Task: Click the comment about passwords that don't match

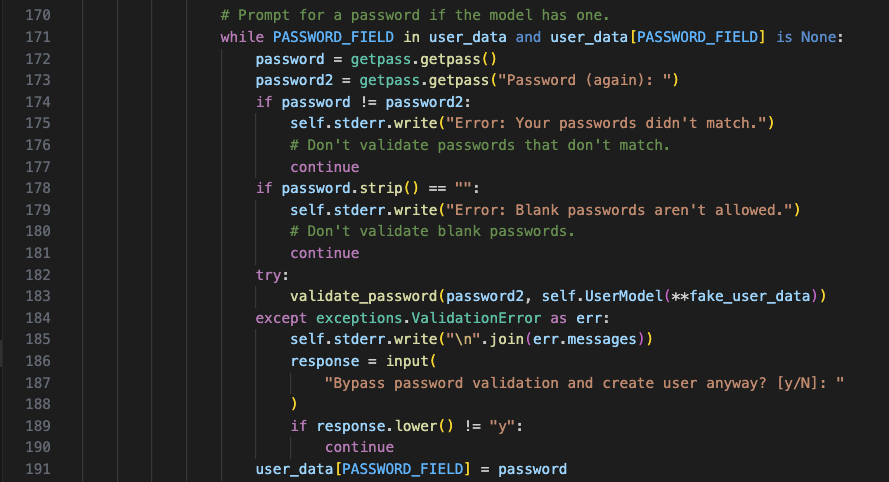Action: tap(480, 145)
